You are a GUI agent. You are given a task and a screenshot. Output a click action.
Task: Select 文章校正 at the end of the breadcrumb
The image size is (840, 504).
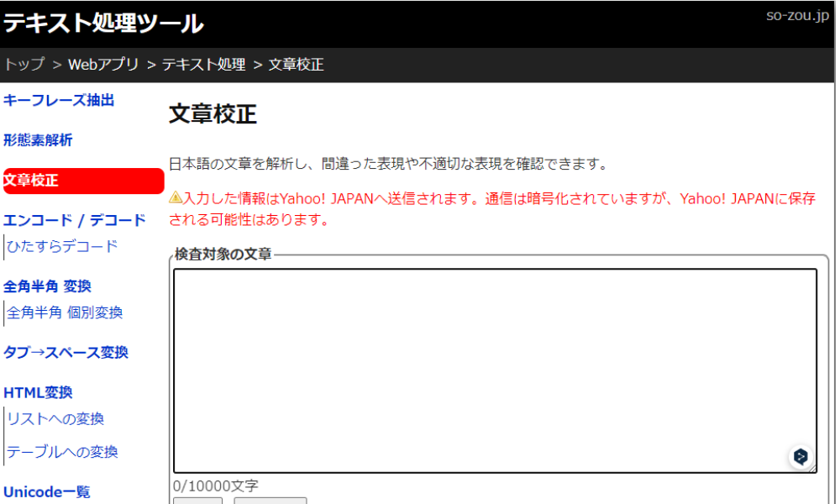(296, 64)
